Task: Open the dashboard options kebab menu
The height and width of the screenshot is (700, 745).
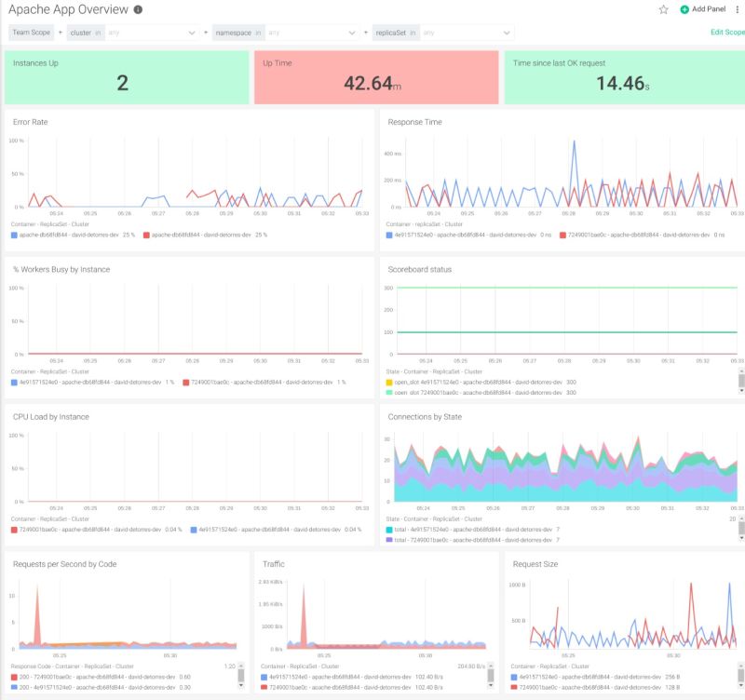Action: pos(736,10)
